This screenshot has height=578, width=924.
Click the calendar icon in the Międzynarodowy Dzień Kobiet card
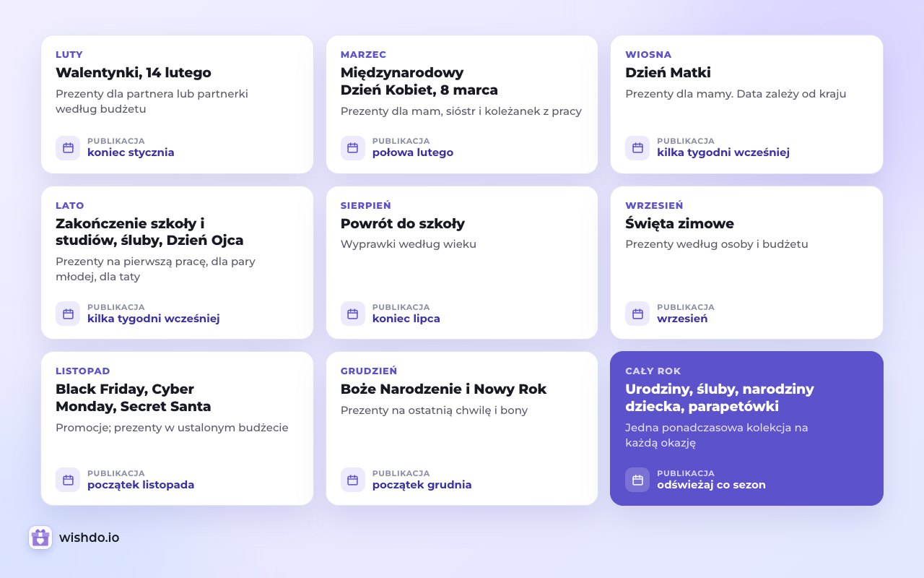(353, 147)
